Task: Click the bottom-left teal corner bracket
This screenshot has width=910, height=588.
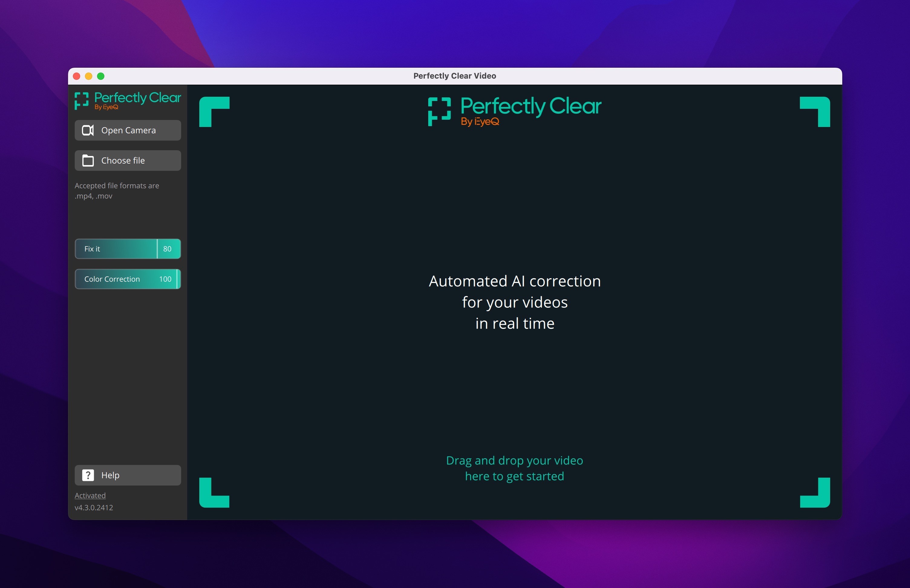Action: 214,492
